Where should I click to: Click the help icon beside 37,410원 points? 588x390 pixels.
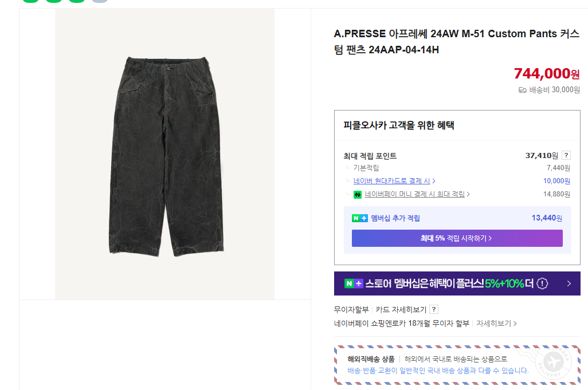(x=566, y=155)
